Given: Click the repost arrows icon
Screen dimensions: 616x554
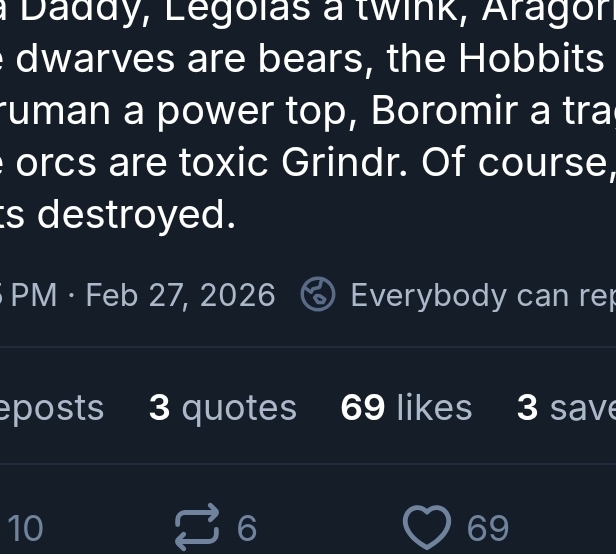Looking at the screenshot, I should (x=197, y=528).
